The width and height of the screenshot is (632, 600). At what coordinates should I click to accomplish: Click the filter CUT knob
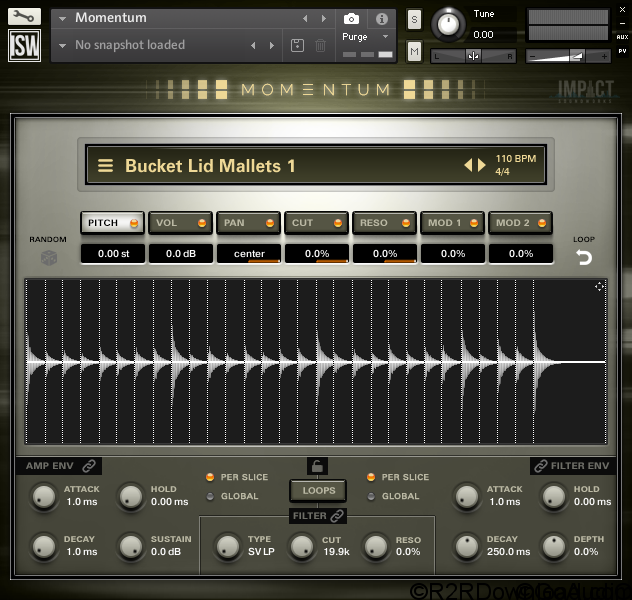point(302,546)
